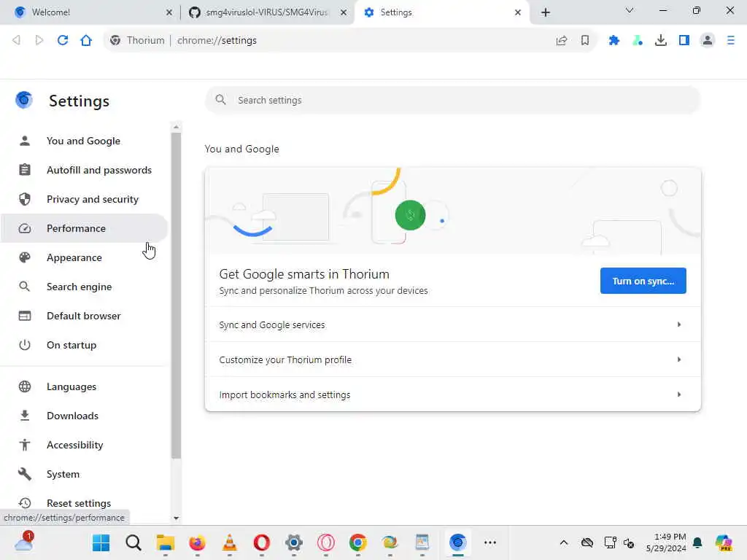Open the taskbar weather widget
The image size is (747, 560).
pos(24,542)
